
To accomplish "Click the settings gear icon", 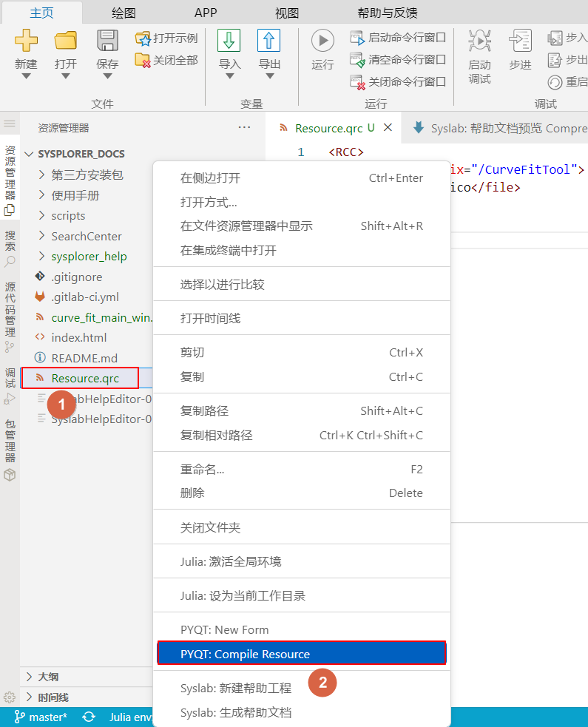I will point(10,697).
